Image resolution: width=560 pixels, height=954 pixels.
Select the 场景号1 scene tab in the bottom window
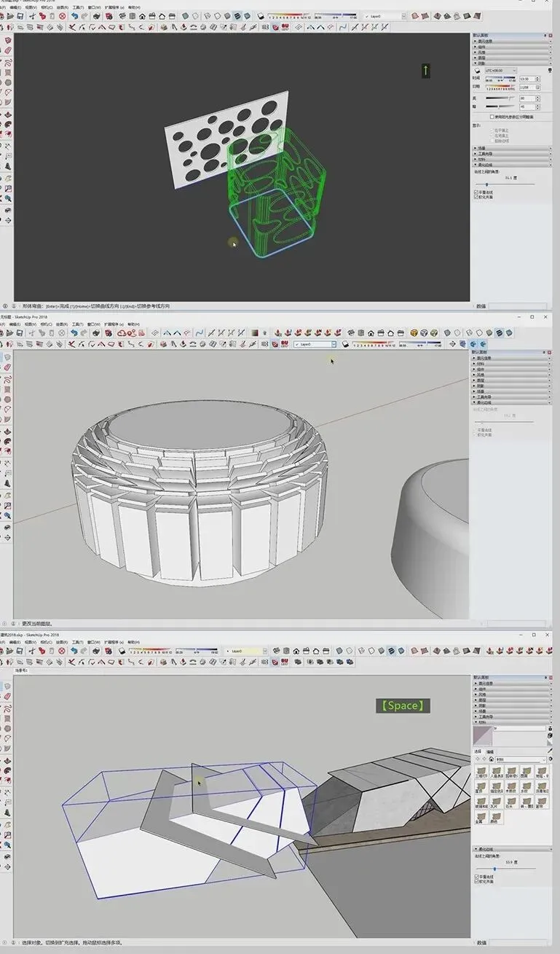[x=20, y=669]
